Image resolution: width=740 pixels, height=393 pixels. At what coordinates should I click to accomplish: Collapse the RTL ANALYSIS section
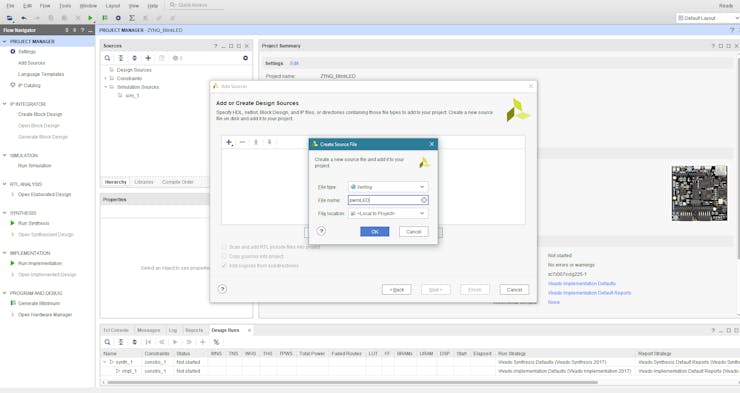[x=5, y=184]
